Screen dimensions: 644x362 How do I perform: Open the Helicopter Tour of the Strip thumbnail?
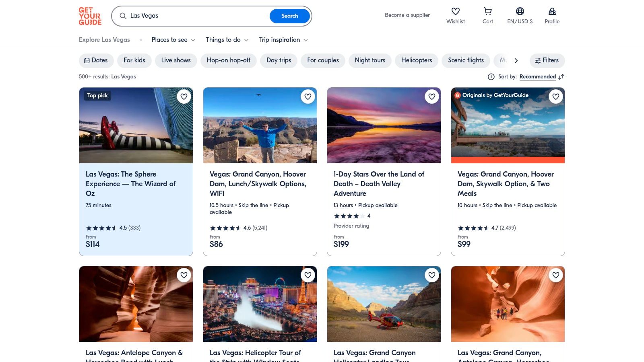[x=260, y=304]
